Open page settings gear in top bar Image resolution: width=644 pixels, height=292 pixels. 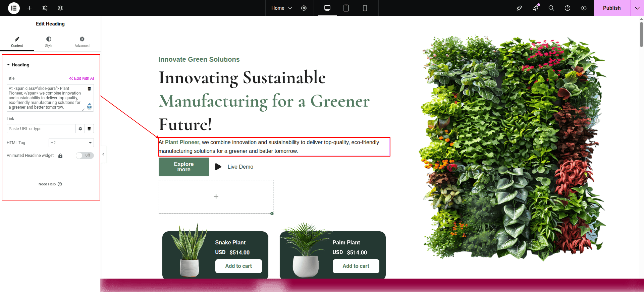coord(304,8)
